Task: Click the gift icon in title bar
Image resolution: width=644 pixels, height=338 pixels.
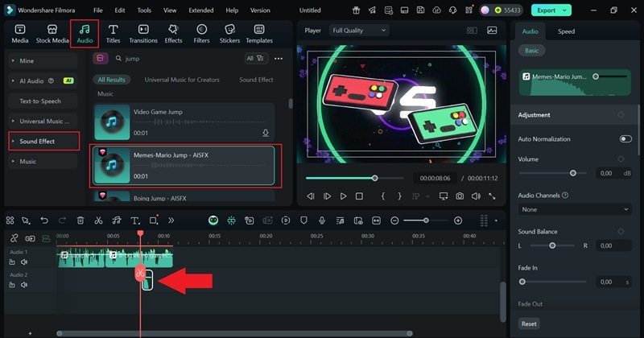Action: pyautogui.click(x=356, y=10)
